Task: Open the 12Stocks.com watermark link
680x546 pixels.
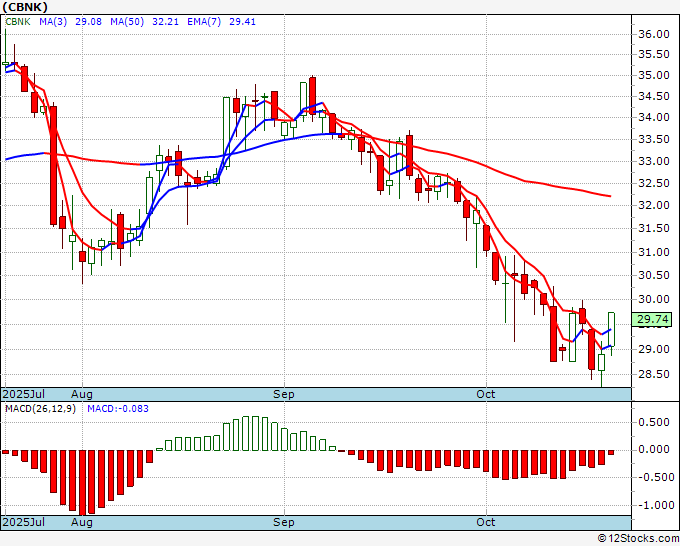Action: [x=633, y=538]
